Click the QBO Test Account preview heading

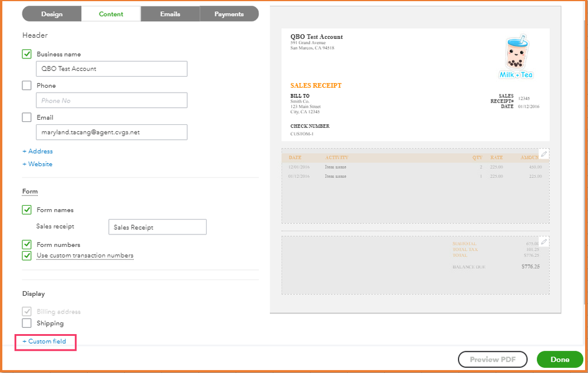click(x=317, y=37)
